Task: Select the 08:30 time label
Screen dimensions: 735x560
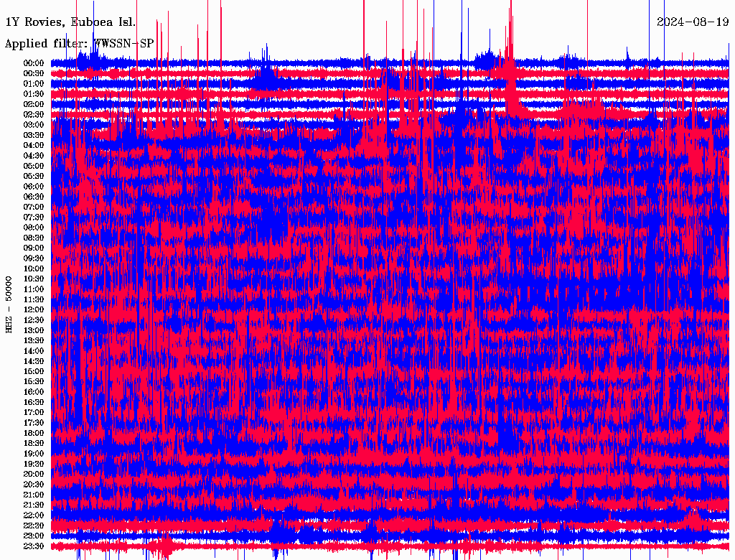Action: click(34, 238)
